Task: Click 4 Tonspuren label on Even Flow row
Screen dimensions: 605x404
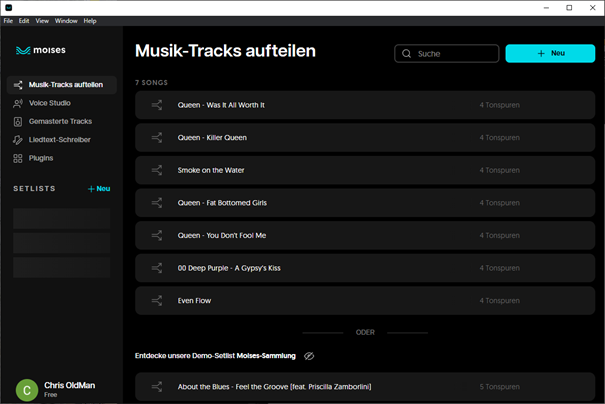Action: [x=500, y=301]
